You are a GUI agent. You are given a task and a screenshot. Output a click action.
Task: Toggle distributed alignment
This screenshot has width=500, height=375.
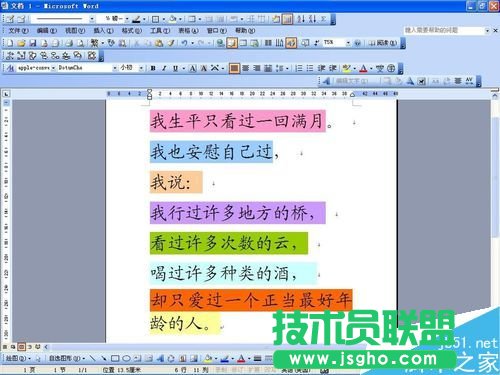point(268,68)
